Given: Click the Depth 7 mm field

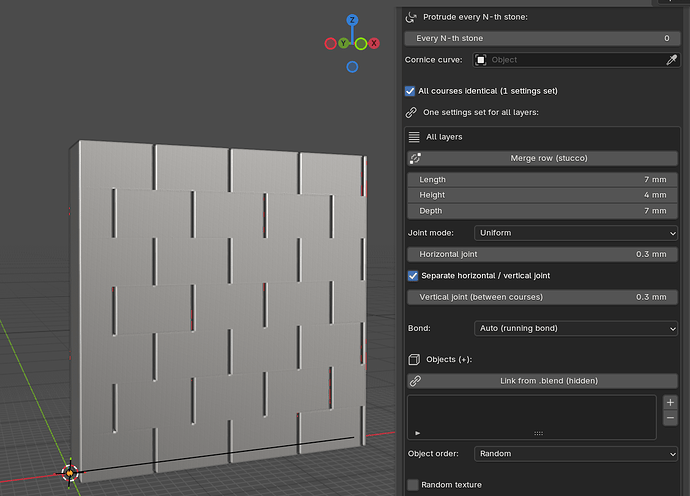Looking at the screenshot, I should coord(543,211).
